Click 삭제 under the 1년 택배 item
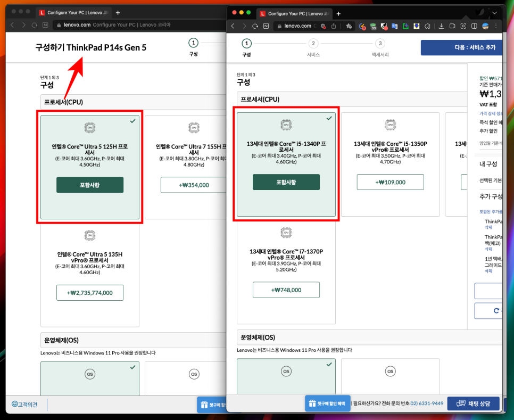The width and height of the screenshot is (514, 420). (488, 271)
